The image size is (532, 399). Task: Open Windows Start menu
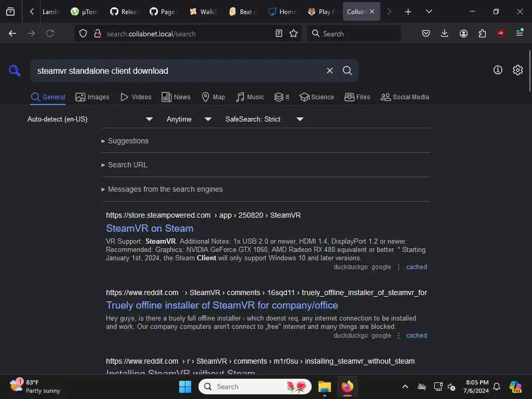click(185, 387)
